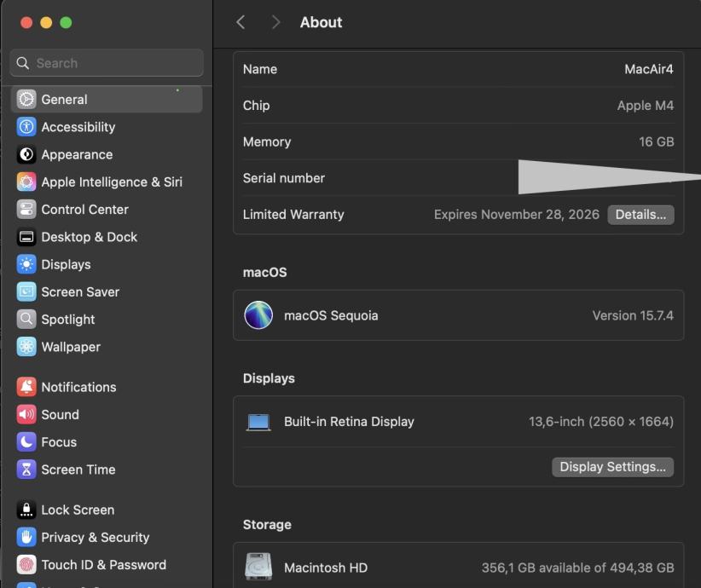Click the warranty Details button
Viewport: 701px width, 588px height.
(x=640, y=215)
